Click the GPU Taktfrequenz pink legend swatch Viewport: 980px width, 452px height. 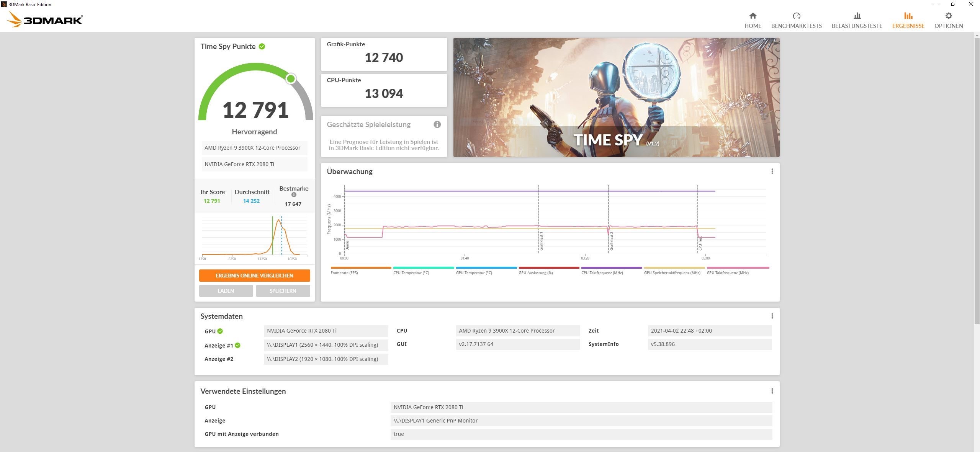(738, 268)
